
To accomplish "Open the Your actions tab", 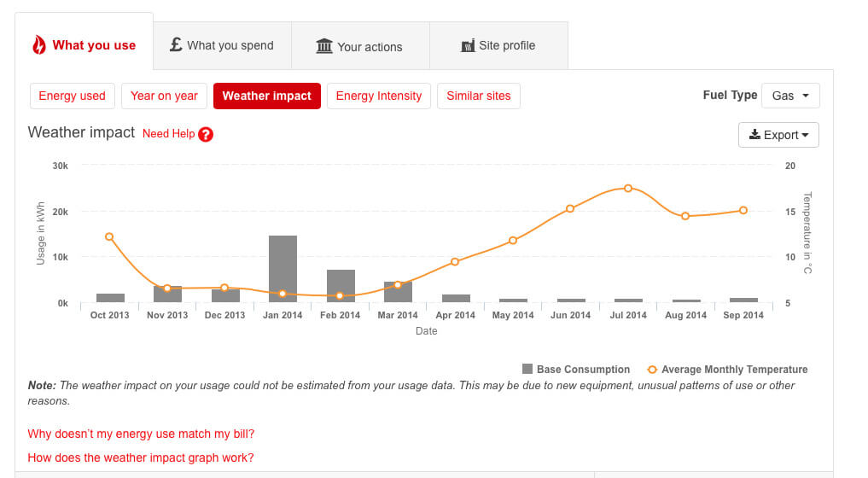I will [x=359, y=46].
